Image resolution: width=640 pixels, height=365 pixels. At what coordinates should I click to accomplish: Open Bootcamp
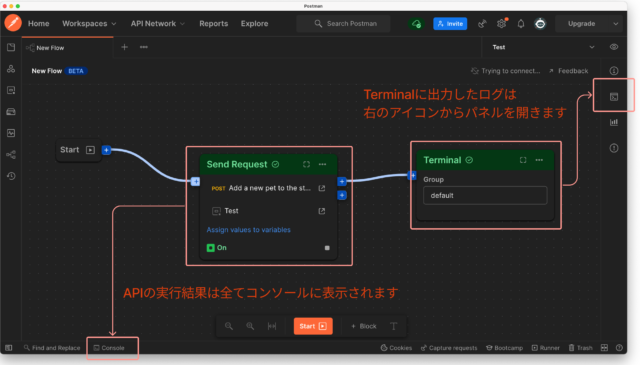pyautogui.click(x=504, y=348)
